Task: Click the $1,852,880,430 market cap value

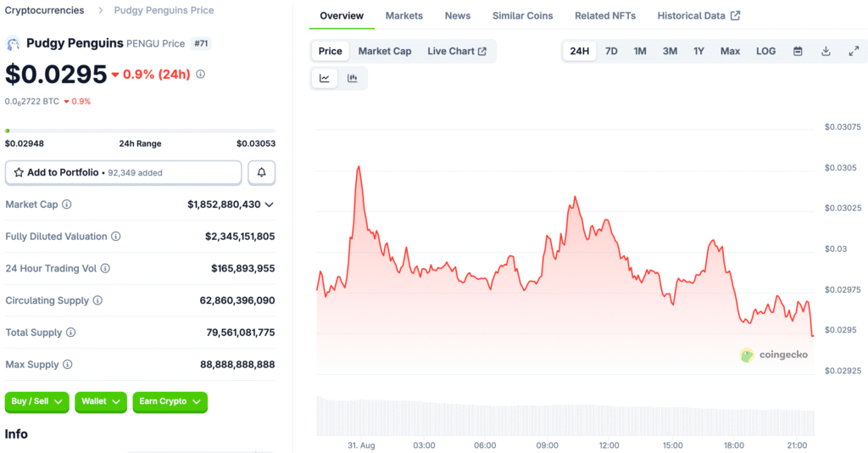Action: tap(224, 204)
